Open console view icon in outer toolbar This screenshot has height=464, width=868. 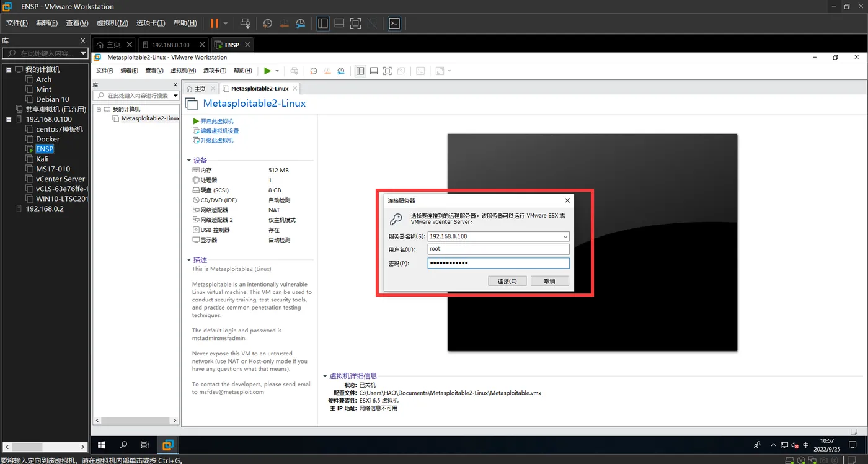394,23
